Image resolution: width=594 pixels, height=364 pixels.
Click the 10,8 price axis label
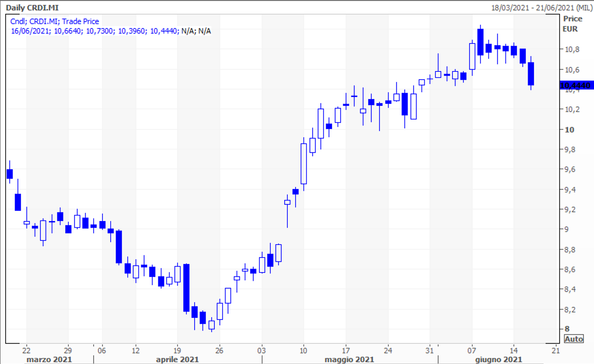572,49
